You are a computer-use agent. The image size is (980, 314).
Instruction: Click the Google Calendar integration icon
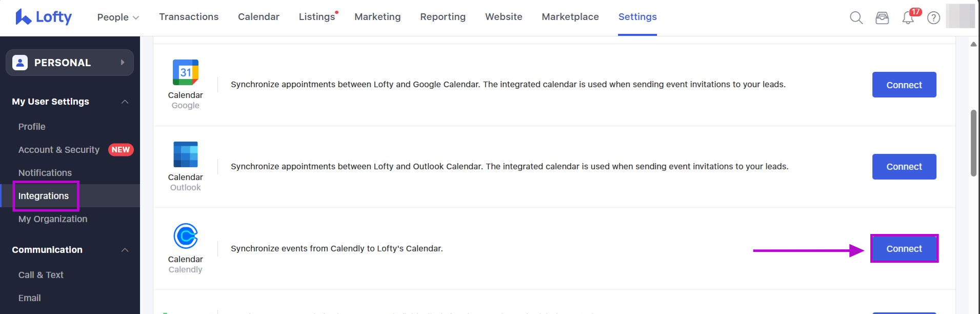[186, 72]
